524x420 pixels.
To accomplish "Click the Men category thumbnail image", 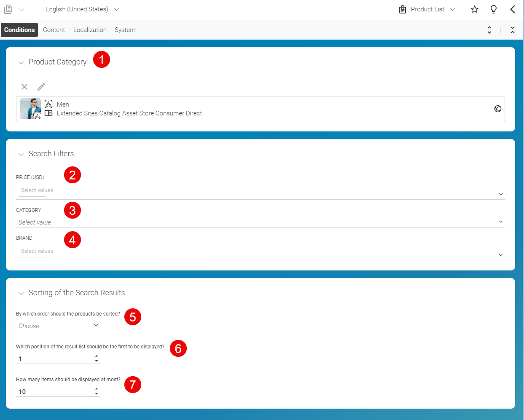I will click(30, 108).
